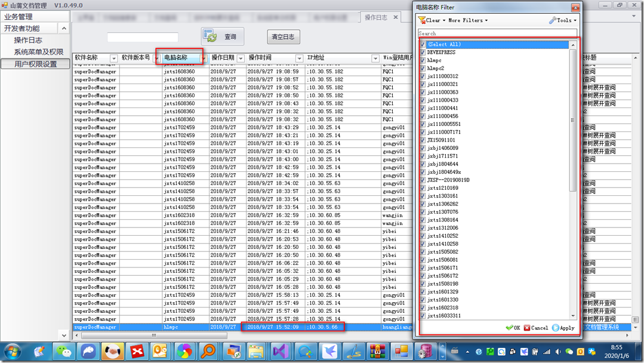644x363 pixels.
Task: Click the green OK checkmark
Action: pos(513,328)
